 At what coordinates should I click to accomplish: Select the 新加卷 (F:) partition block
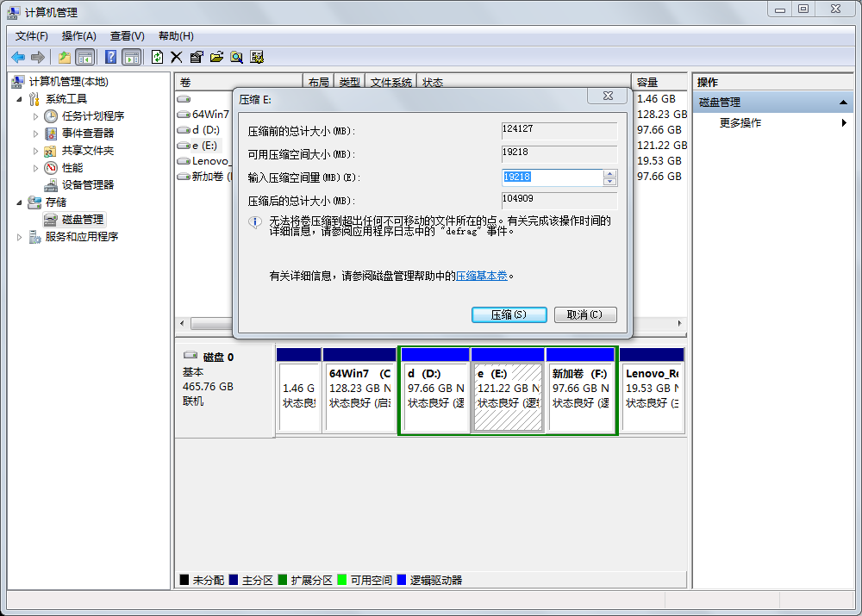coord(580,390)
